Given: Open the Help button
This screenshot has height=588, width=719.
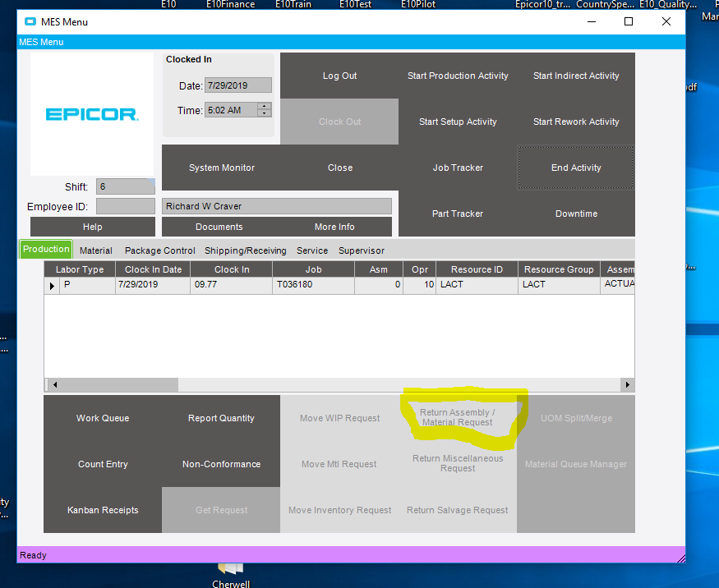Looking at the screenshot, I should pos(93,227).
